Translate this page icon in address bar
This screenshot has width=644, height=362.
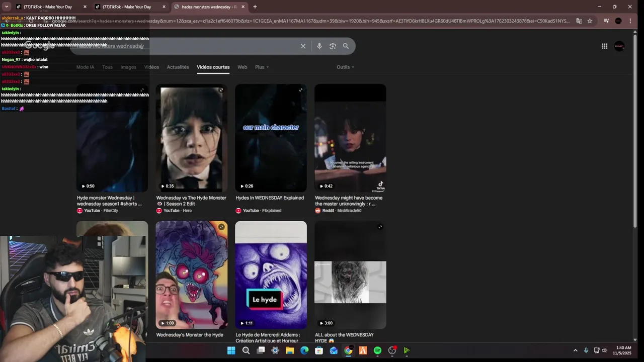coord(579,21)
